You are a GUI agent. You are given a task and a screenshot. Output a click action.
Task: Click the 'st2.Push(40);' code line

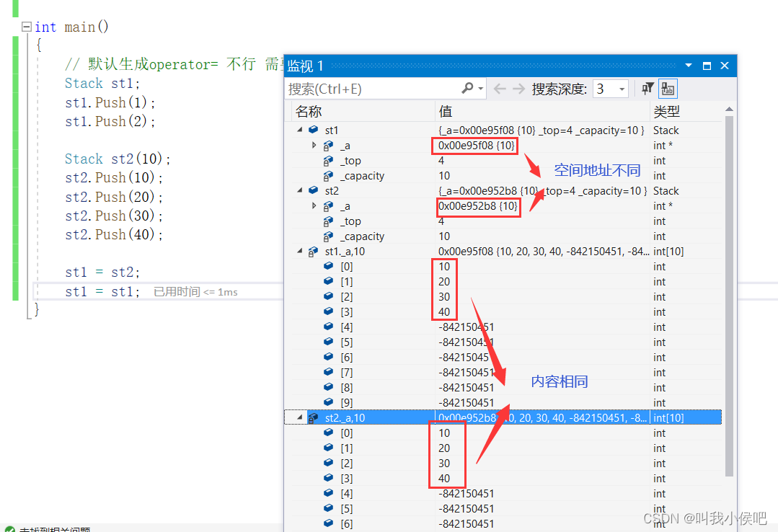[x=114, y=234]
